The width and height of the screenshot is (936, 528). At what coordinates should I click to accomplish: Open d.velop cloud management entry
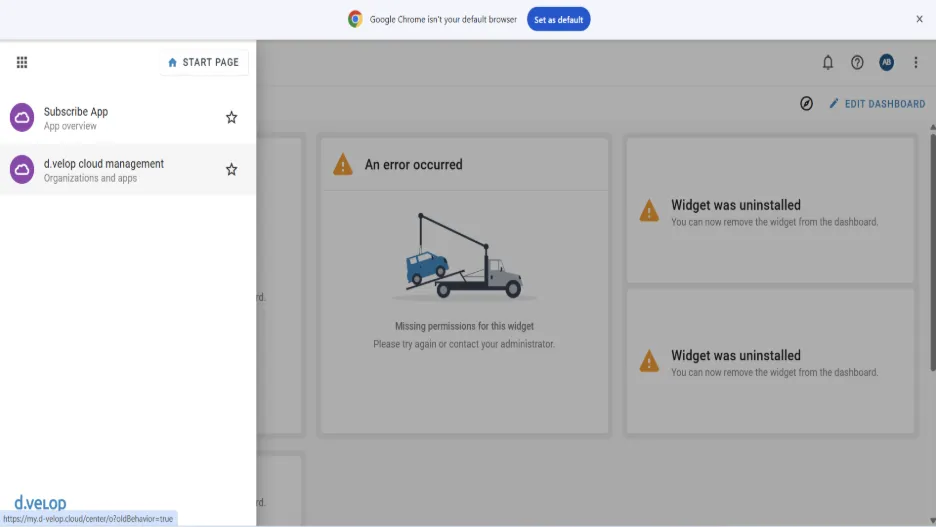click(128, 169)
